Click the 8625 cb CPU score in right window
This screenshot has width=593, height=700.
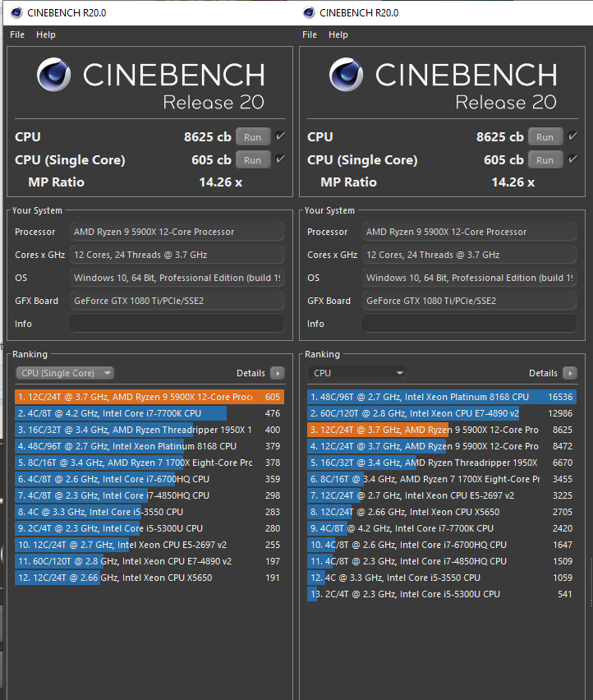pos(499,137)
